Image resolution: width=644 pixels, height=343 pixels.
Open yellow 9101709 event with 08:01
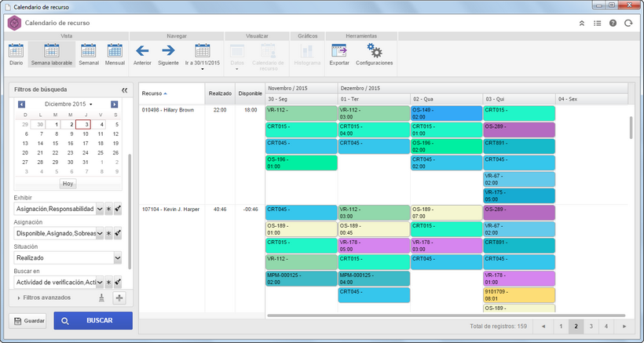tap(519, 295)
